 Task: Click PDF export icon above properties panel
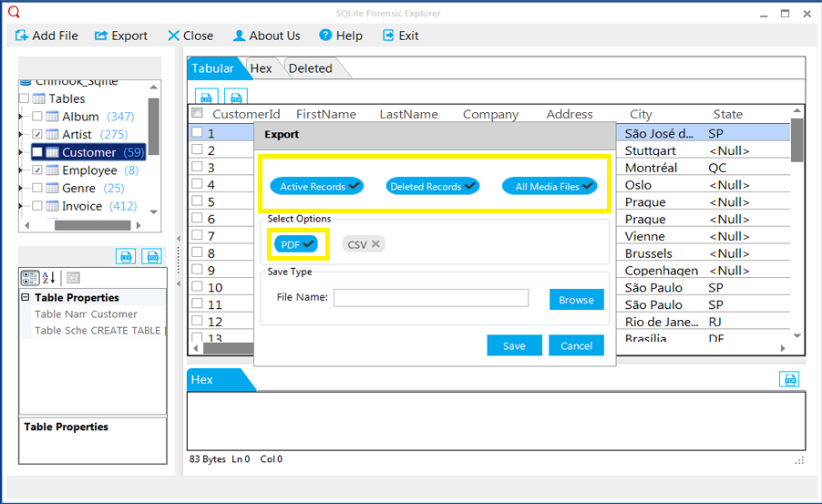pyautogui.click(x=152, y=256)
